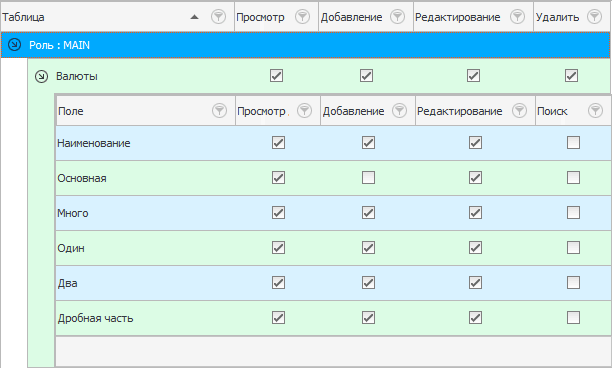The width and height of the screenshot is (612, 368).
Task: Enable Поиск checkbox for Наименование
Action: point(573,143)
